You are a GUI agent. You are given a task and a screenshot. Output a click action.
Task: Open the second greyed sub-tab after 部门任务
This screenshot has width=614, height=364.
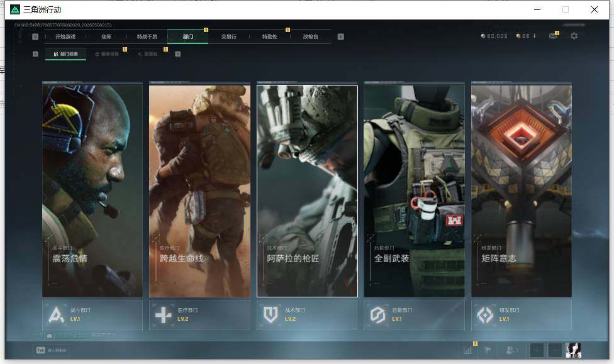click(106, 54)
